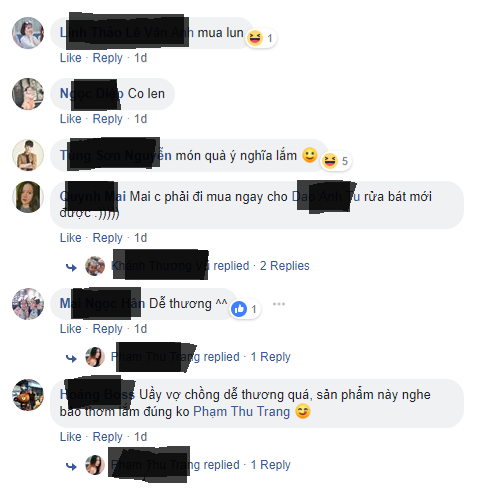The image size is (480, 496).
Task: Like the 'Dễ thương ^^' comment
Action: tap(70, 329)
